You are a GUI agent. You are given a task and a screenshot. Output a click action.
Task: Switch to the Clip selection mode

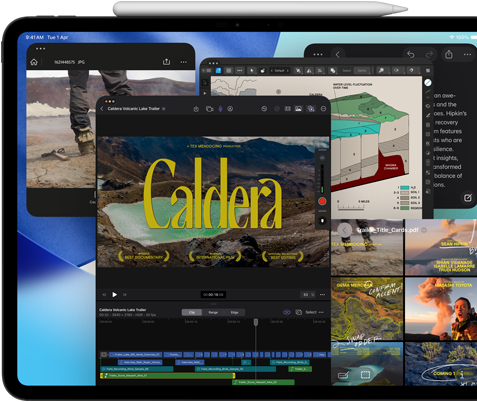(192, 312)
